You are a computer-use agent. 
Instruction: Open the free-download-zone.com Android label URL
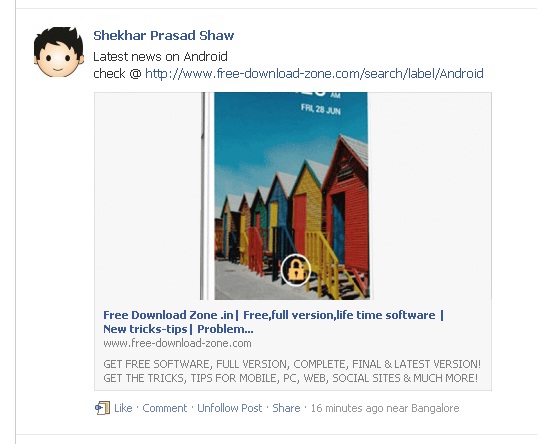point(314,74)
